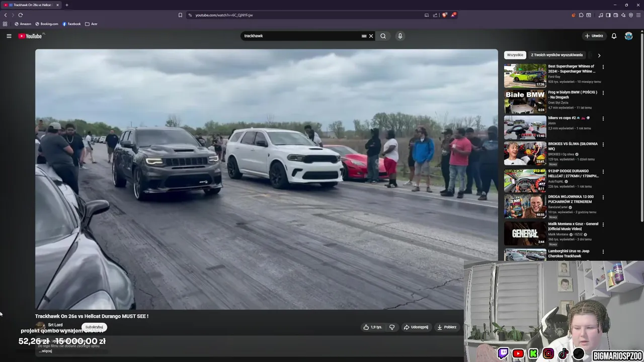This screenshot has height=362, width=644.
Task: Open the Amazon bookmark
Action: 23,24
